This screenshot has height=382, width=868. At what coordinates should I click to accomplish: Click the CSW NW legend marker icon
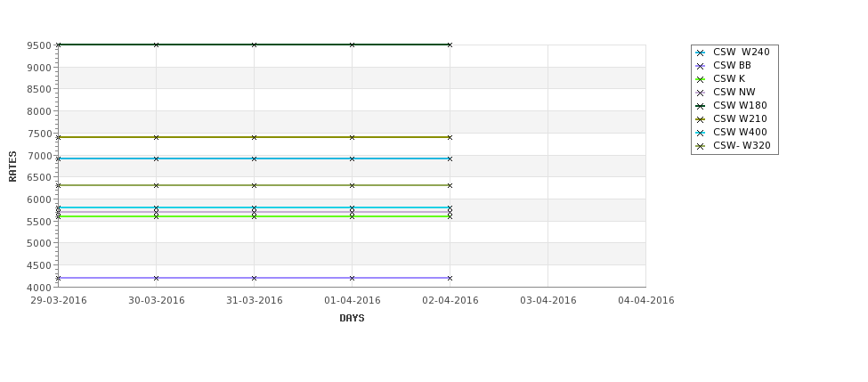tap(701, 93)
